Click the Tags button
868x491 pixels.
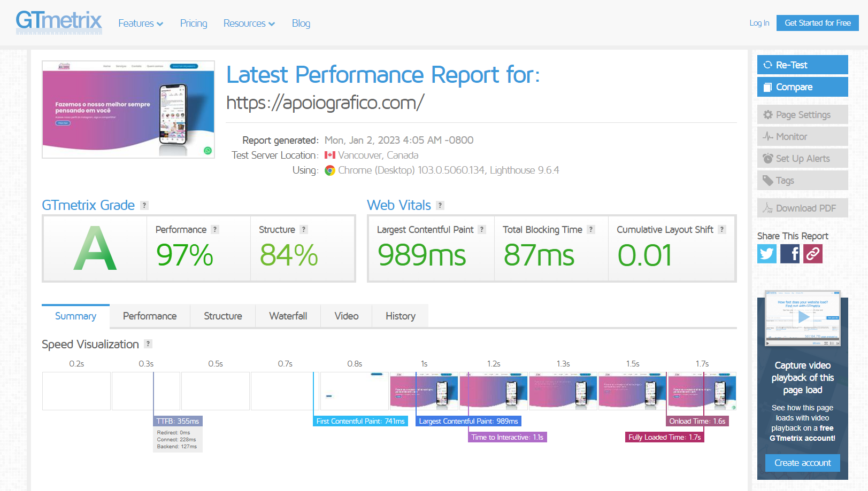click(803, 180)
